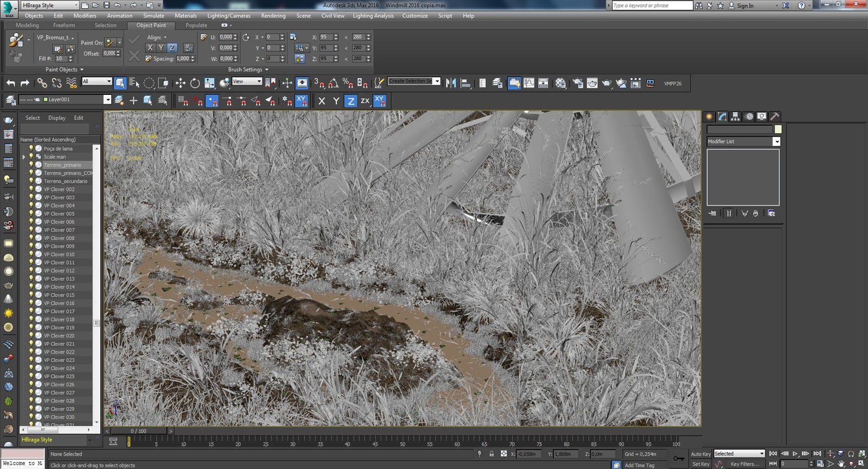Toggle Y axis in Object Paint align
This screenshot has width=868, height=469.
[161, 48]
